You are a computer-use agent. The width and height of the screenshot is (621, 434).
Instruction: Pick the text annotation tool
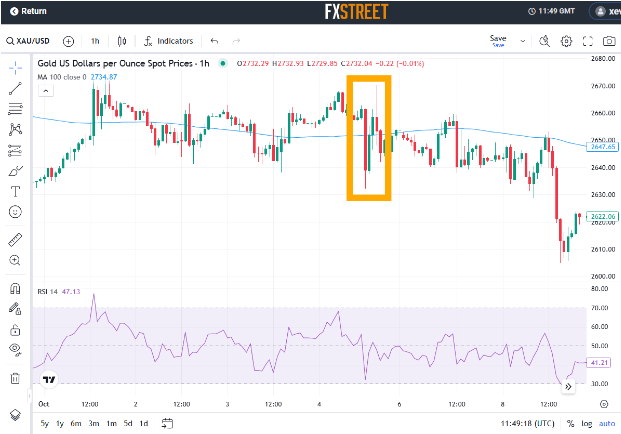pos(15,190)
